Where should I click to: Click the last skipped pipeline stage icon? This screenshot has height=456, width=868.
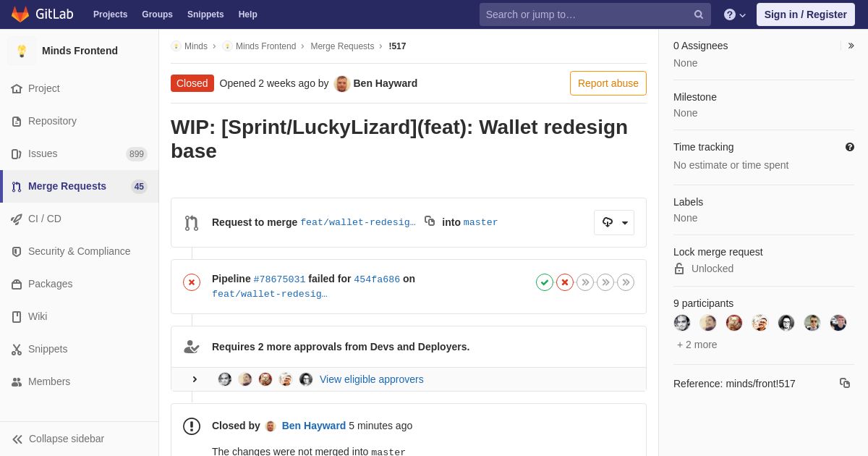click(626, 282)
